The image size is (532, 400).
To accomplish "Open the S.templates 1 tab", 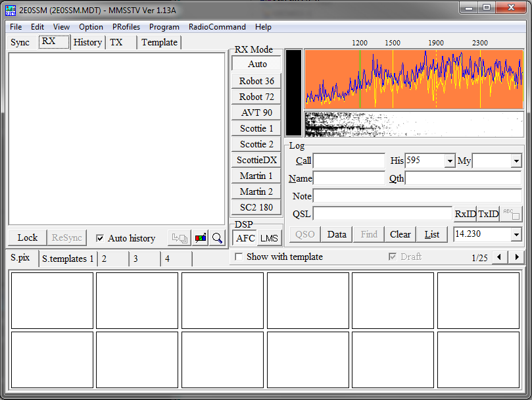I will [68, 259].
